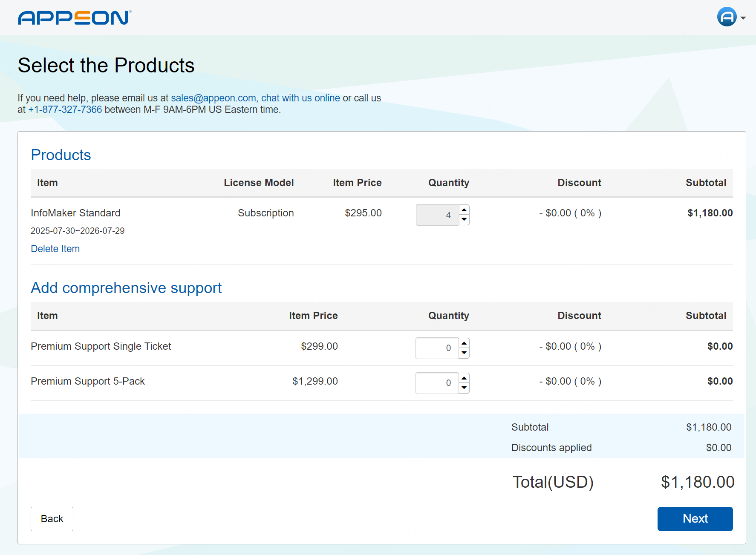Focus Premium Support Single Ticket quantity field
This screenshot has width=756, height=555.
[x=437, y=348]
